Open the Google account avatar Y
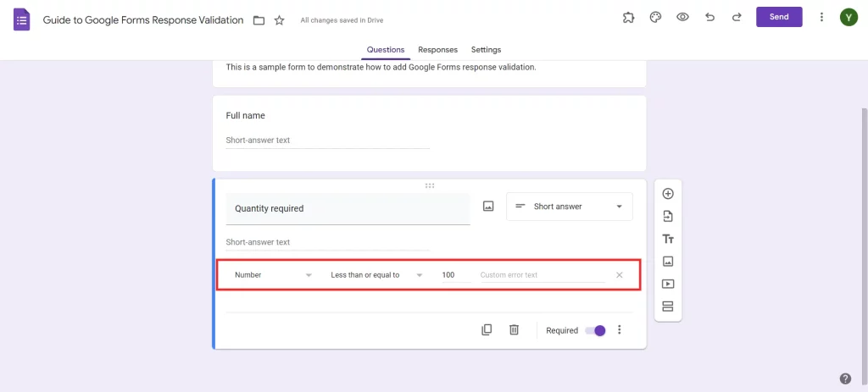 [x=849, y=17]
